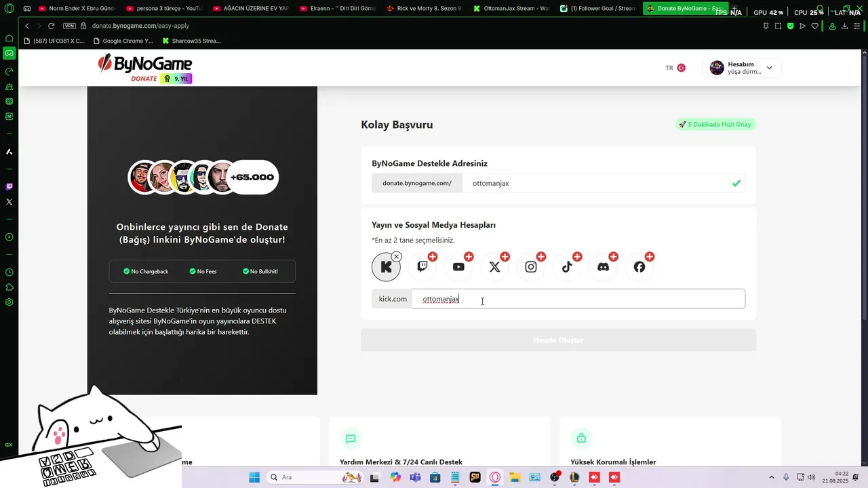Open UFO361 bookmark
This screenshot has width=868, height=488.
pos(54,41)
